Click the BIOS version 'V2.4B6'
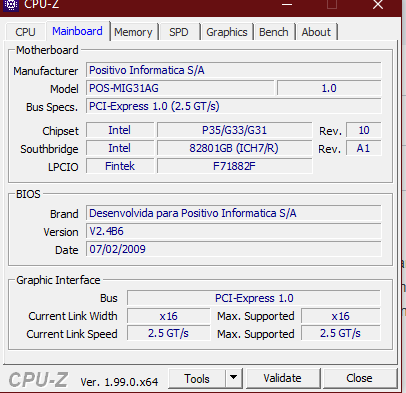 click(233, 231)
